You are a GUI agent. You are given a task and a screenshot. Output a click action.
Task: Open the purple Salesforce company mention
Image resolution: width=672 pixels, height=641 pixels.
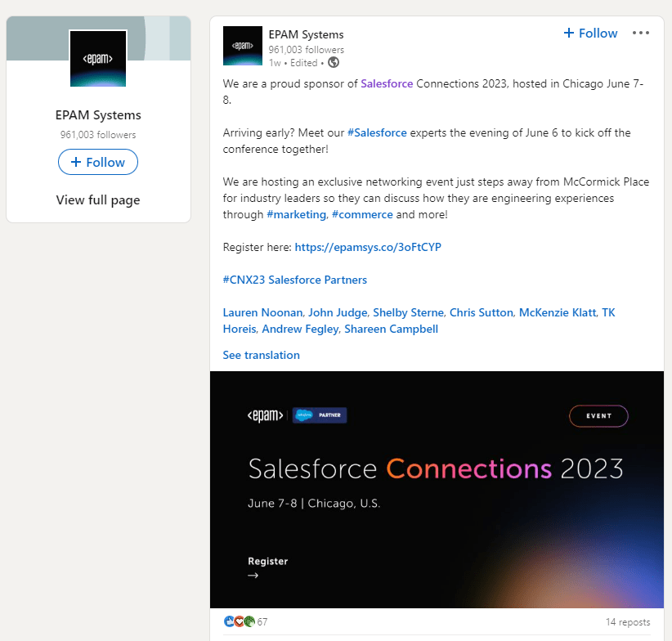387,83
